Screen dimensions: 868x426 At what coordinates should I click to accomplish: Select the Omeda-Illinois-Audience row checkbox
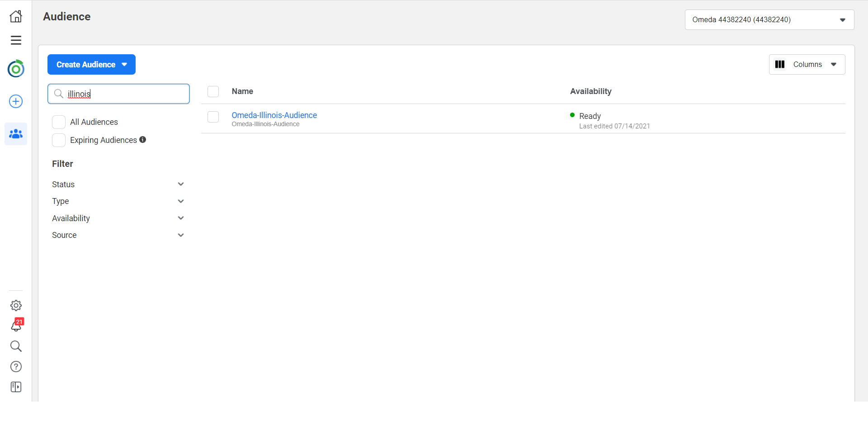213,117
